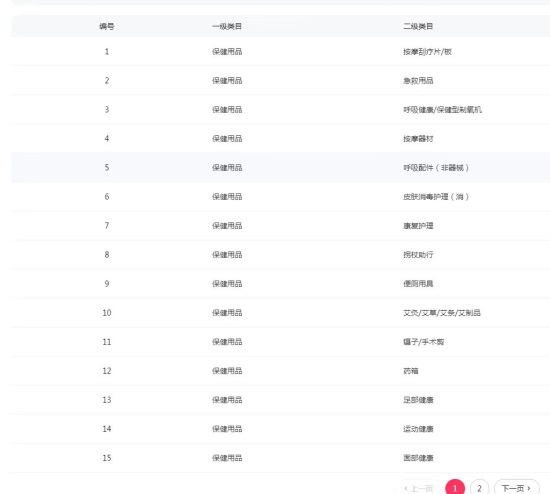Go to page 2 of the list

[x=479, y=488]
